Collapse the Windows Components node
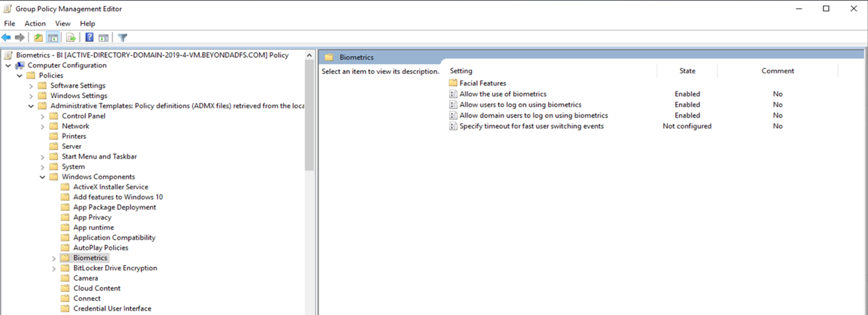868x315 pixels. pos(42,177)
